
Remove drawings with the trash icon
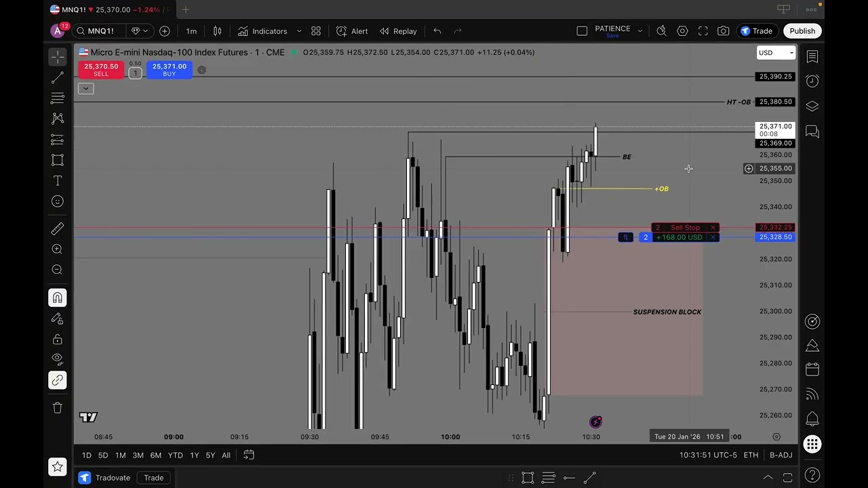58,407
